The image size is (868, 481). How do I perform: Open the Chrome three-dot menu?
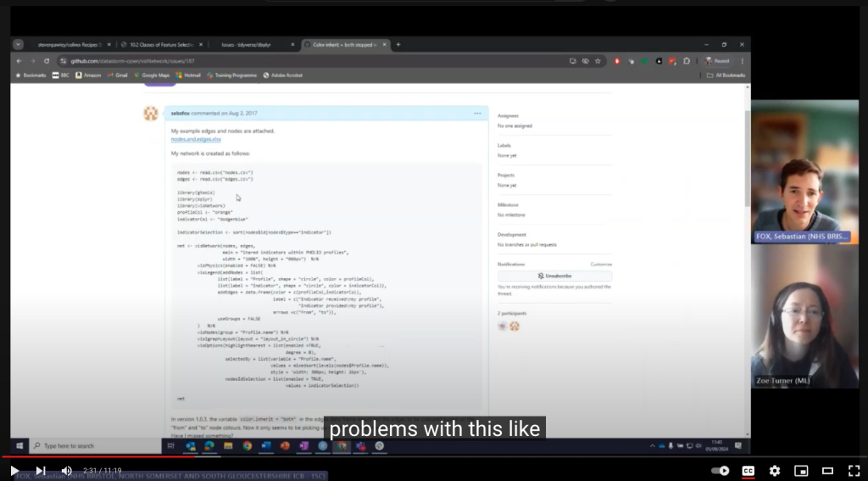(x=742, y=61)
